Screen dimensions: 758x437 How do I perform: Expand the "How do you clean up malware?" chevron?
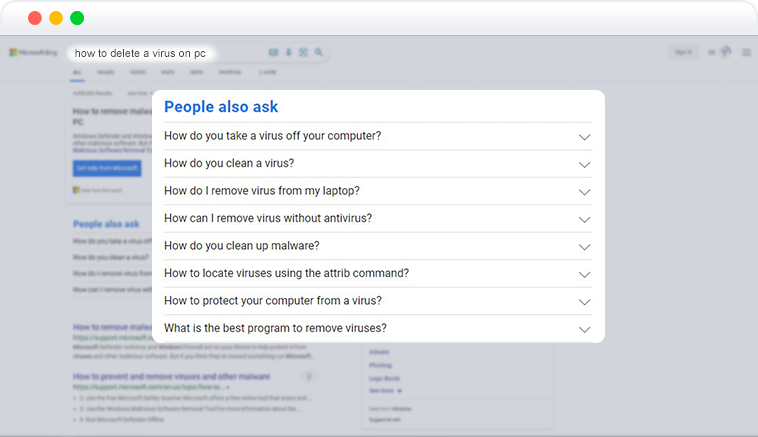point(584,248)
